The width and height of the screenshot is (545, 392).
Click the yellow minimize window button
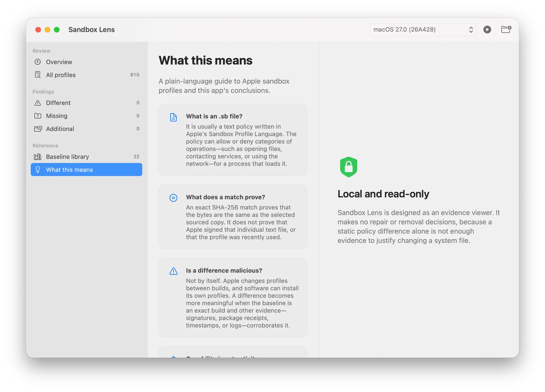[47, 30]
